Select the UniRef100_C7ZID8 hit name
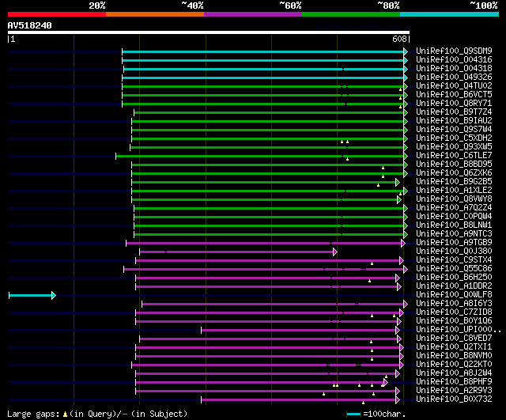Image resolution: width=506 pixels, height=420 pixels. pos(454,312)
